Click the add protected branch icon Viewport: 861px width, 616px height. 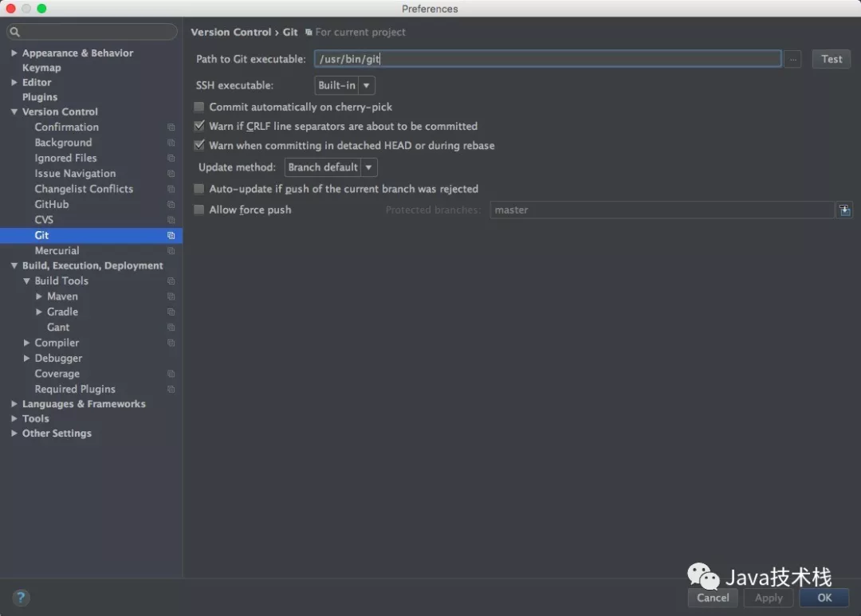pos(844,210)
